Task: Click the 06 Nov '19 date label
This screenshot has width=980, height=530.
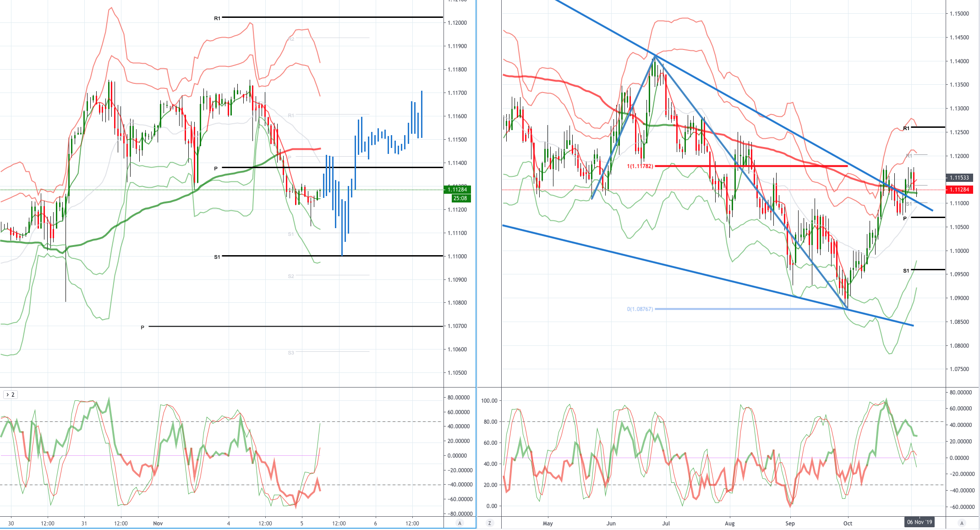Action: pyautogui.click(x=919, y=522)
